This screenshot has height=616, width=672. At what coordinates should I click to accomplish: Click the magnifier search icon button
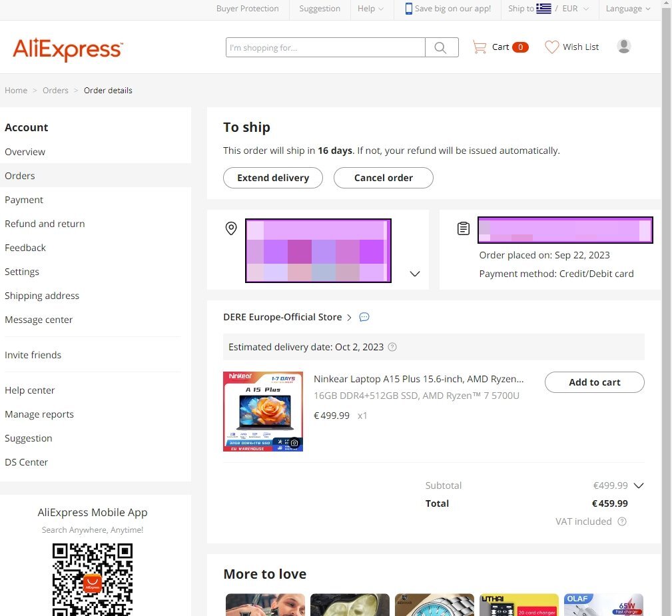point(442,47)
